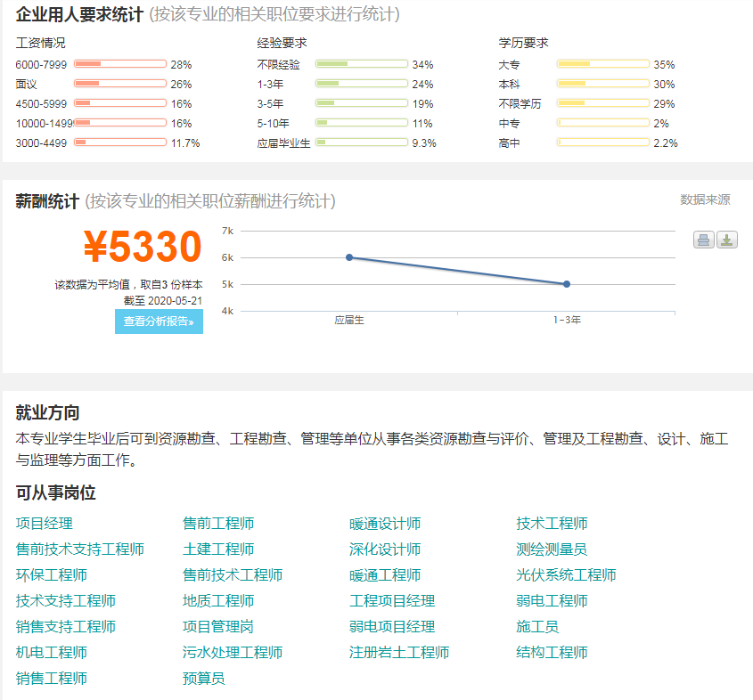The height and width of the screenshot is (700, 753).
Task: Click the 数据来源 link
Action: pyautogui.click(x=705, y=199)
